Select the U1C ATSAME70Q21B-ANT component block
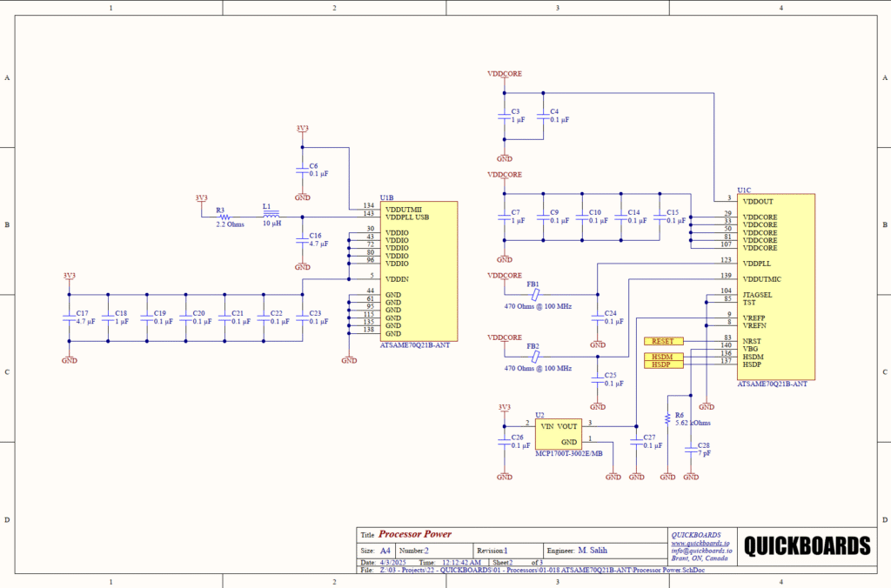891x588 pixels. pos(775,285)
